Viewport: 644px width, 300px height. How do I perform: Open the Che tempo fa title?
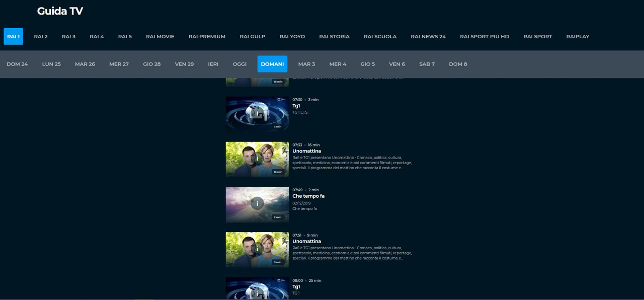308,196
